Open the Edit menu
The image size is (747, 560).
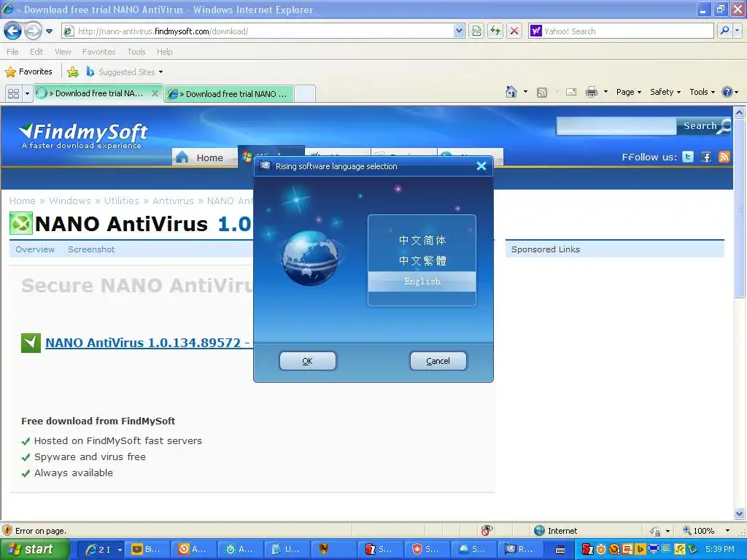pyautogui.click(x=36, y=52)
